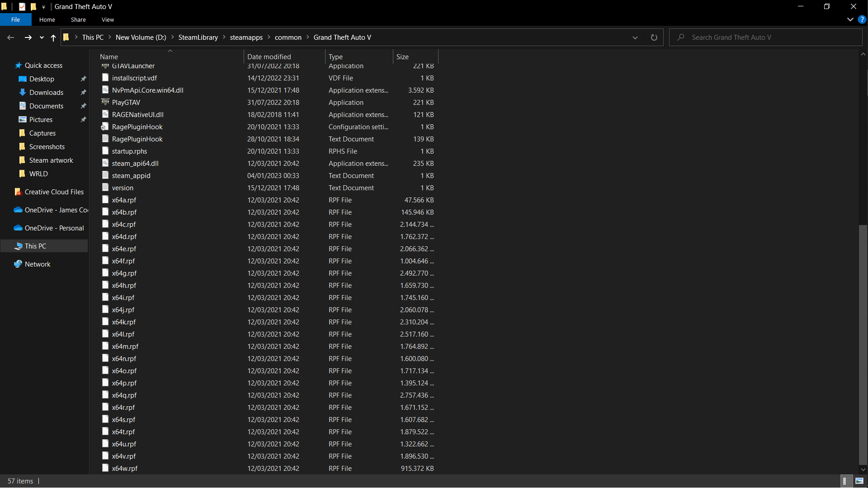The height and width of the screenshot is (488, 868).
Task: Click the scroll down arrow of file list
Action: (x=863, y=470)
